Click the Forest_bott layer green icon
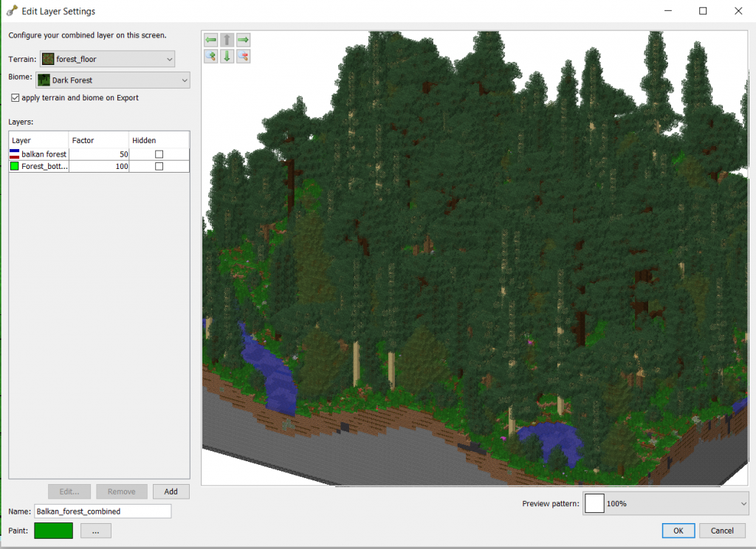The width and height of the screenshot is (756, 549). pyautogui.click(x=14, y=167)
